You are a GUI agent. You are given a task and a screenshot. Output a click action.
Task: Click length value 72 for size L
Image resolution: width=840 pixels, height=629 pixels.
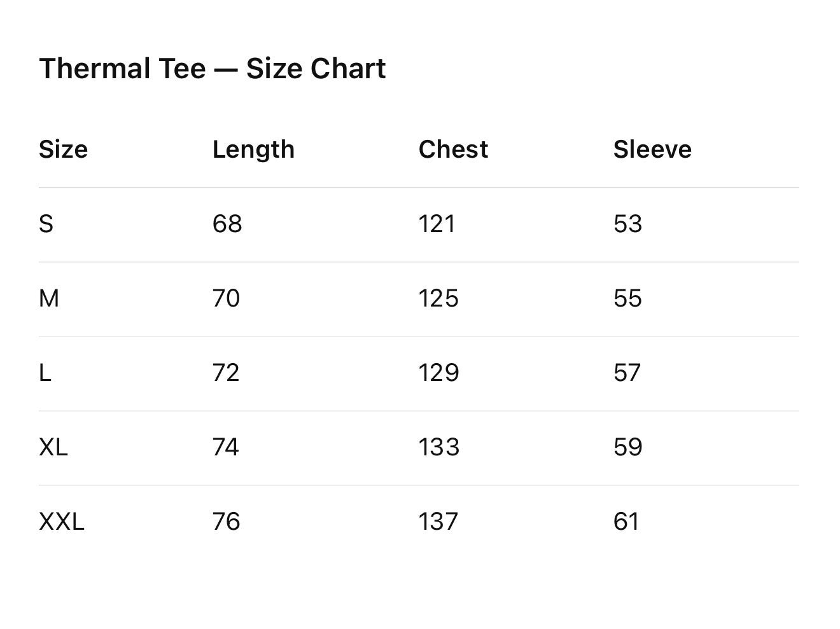coord(226,373)
